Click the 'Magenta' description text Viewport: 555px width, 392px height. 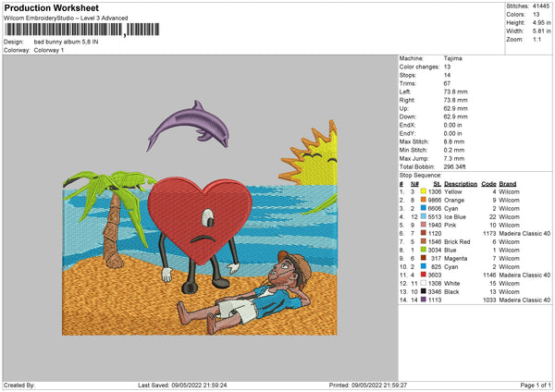click(x=456, y=258)
